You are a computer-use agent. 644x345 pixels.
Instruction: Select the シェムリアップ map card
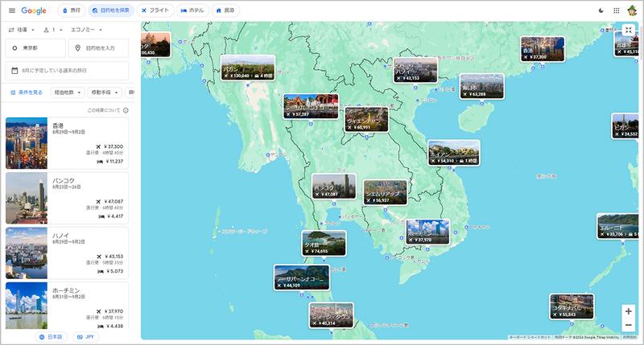pos(385,192)
